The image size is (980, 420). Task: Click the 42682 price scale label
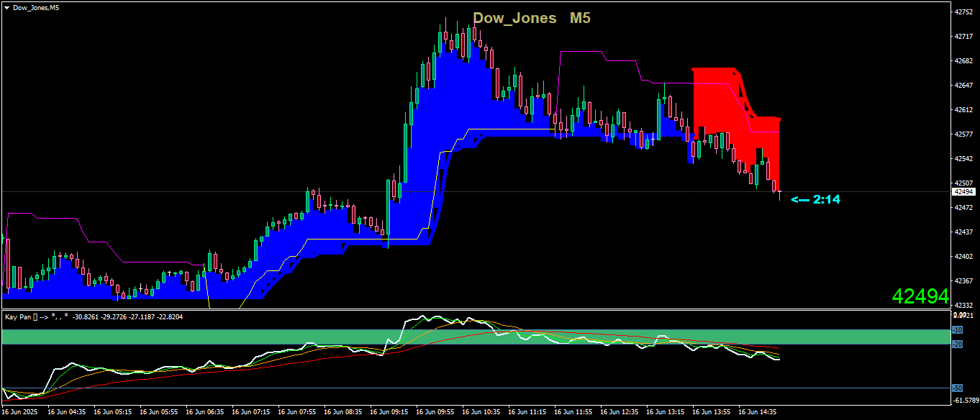(x=963, y=61)
